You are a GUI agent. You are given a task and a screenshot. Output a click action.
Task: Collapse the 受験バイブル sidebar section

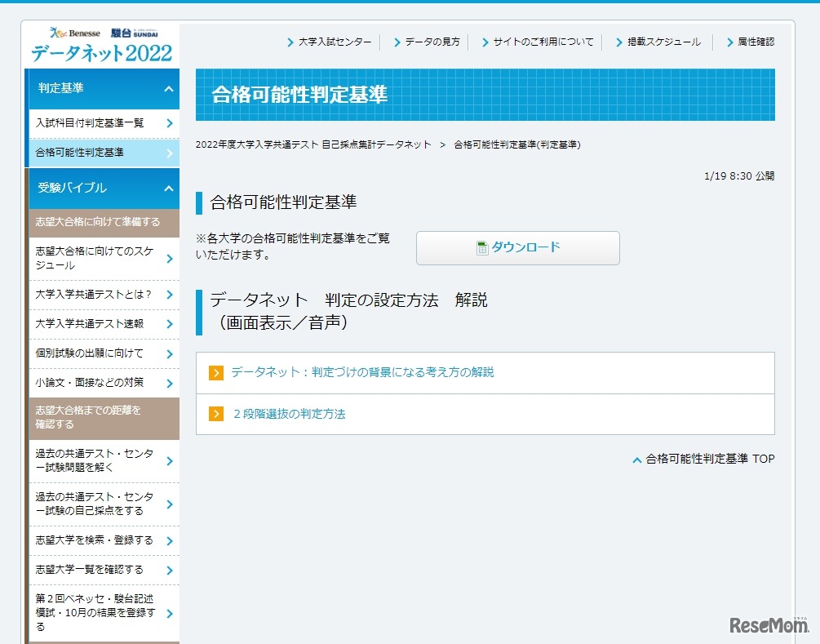(169, 189)
